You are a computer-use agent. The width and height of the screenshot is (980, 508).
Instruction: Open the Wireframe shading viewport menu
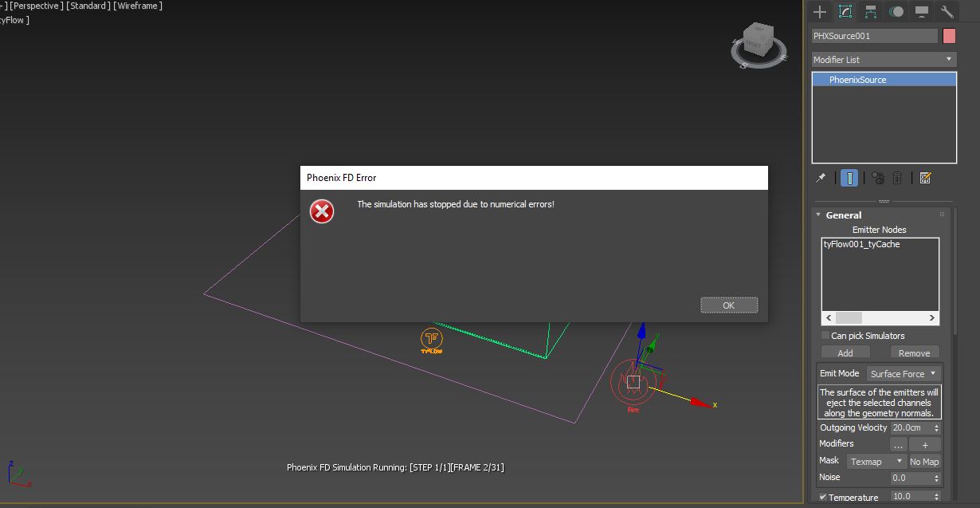(x=139, y=6)
